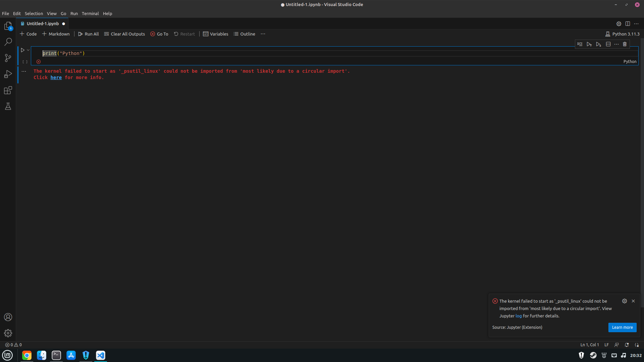644x362 pixels.
Task: Toggle the Variables panel
Action: pos(216,34)
